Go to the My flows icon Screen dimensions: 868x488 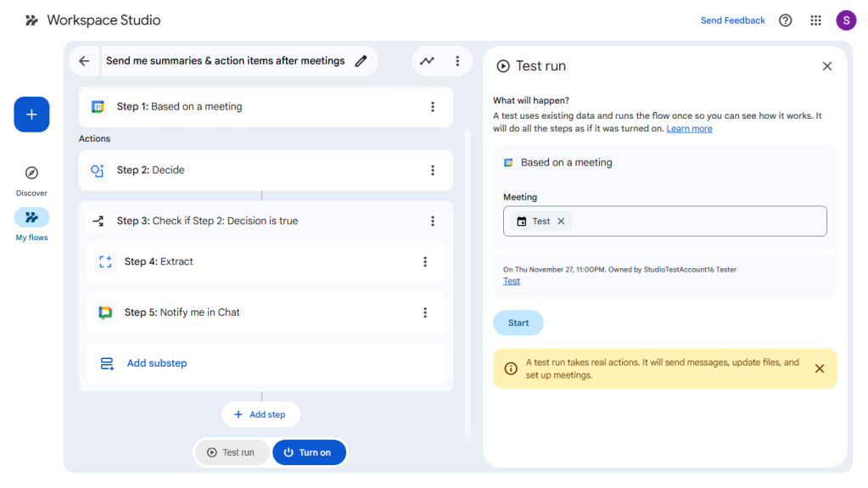(x=31, y=217)
